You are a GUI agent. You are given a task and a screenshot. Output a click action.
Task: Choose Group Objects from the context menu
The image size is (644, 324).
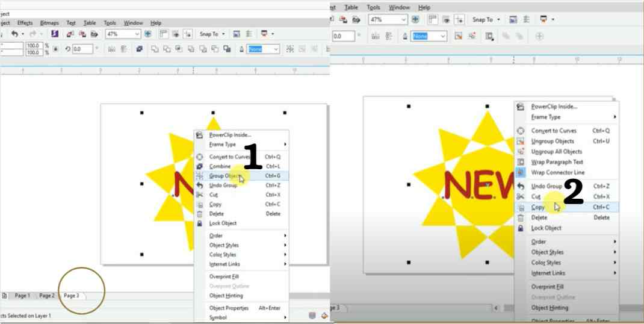[x=225, y=176]
